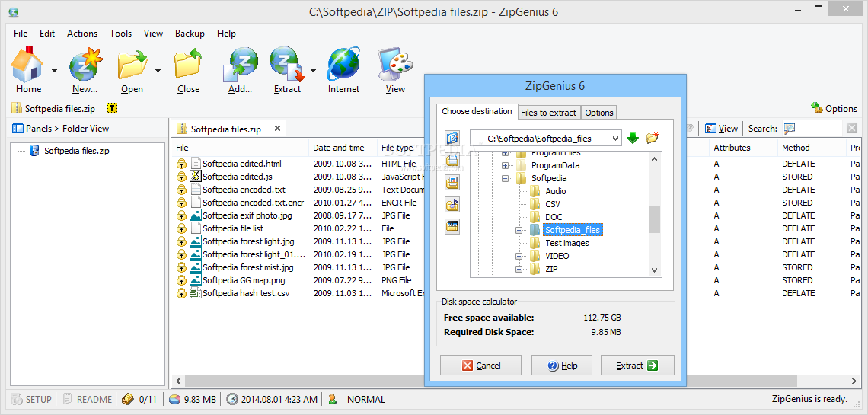Screen dimensions: 868x415
Task: Click the View button in file panel toolbar
Action: coord(721,129)
